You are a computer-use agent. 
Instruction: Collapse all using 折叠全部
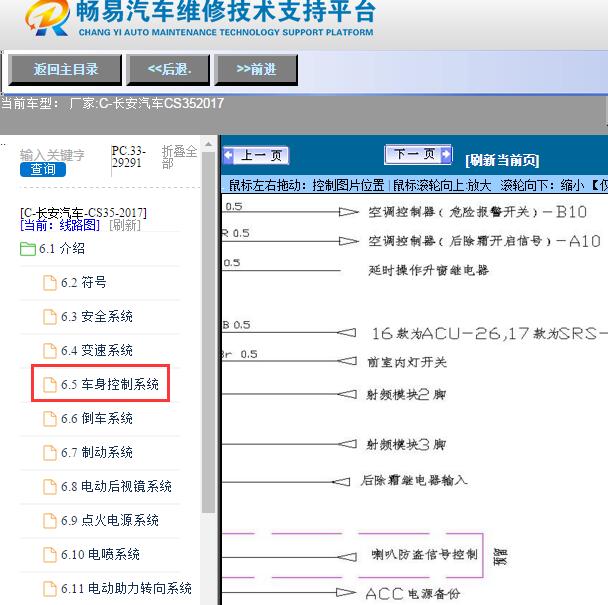pyautogui.click(x=179, y=157)
